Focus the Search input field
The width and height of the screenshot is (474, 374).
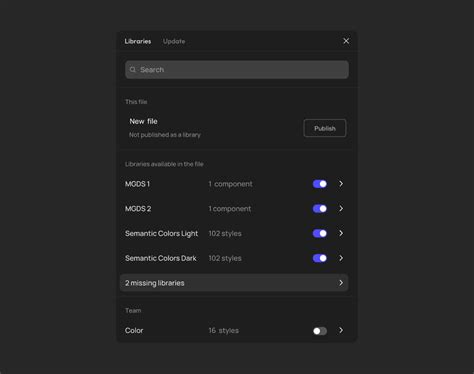pos(237,70)
